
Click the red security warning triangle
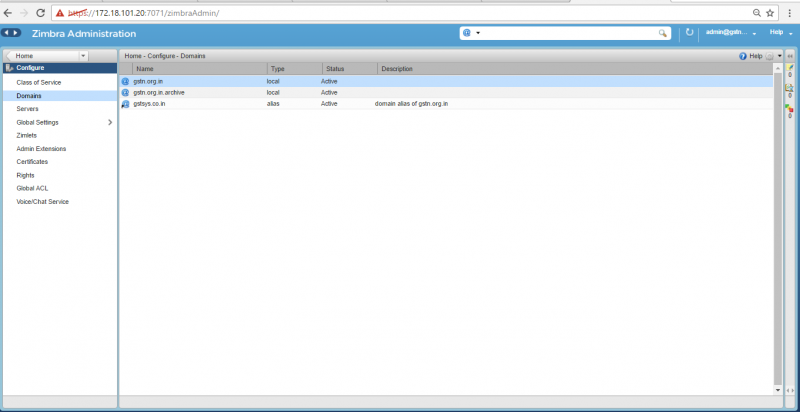pyautogui.click(x=60, y=13)
